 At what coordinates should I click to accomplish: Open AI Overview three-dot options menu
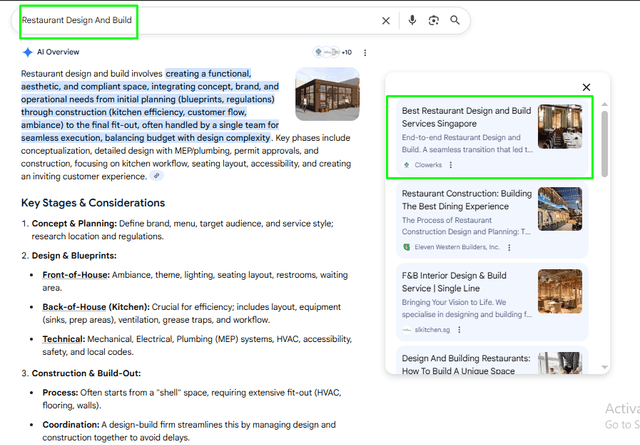point(365,52)
